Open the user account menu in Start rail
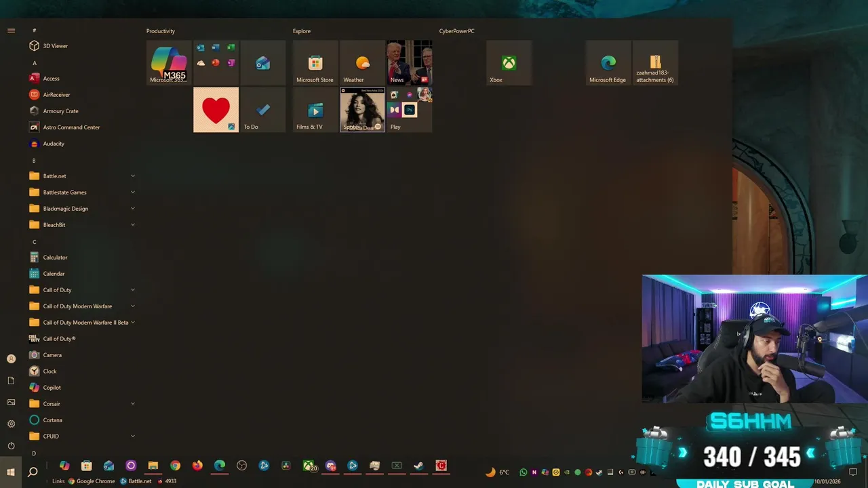The width and height of the screenshot is (868, 488). [x=11, y=359]
